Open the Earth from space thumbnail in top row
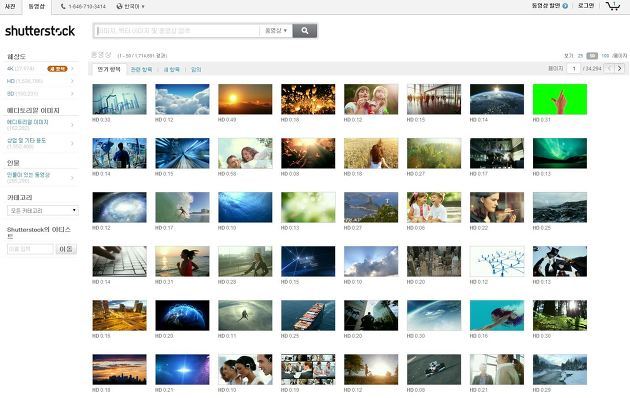The image size is (630, 398). coord(497,99)
